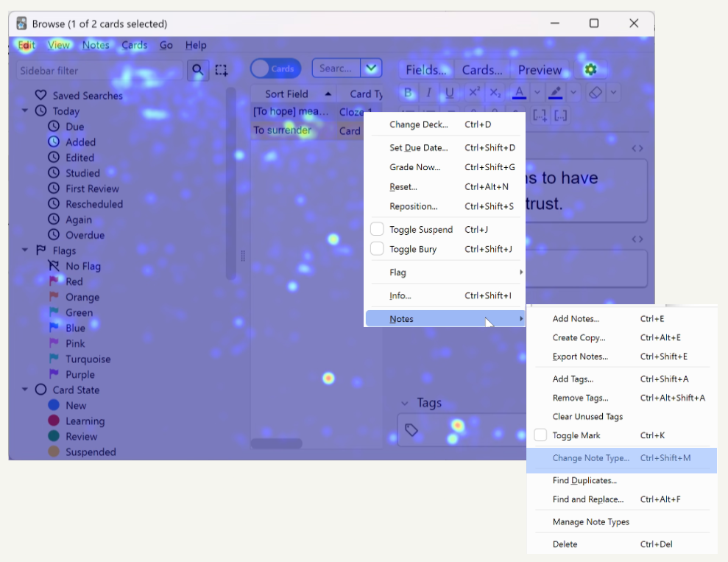This screenshot has height=562, width=728.
Task: Click the text highlight color marker icon
Action: pyautogui.click(x=555, y=93)
